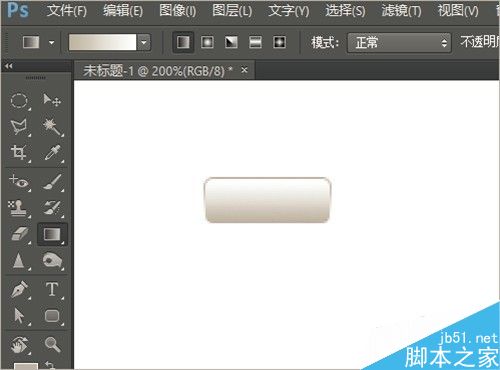Click the foreground color swatch
Image resolution: width=500 pixels, height=370 pixels.
click(x=26, y=366)
